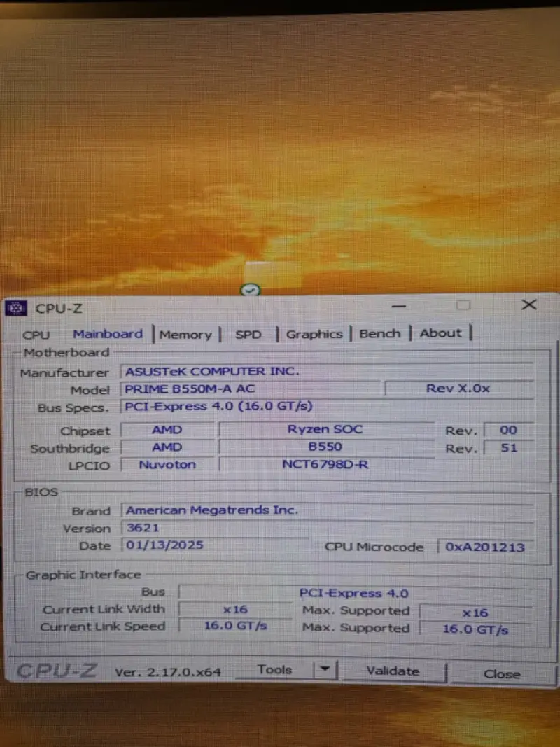Click BIOS version 3621 field
Viewport: 560px width, 747px height.
point(328,528)
